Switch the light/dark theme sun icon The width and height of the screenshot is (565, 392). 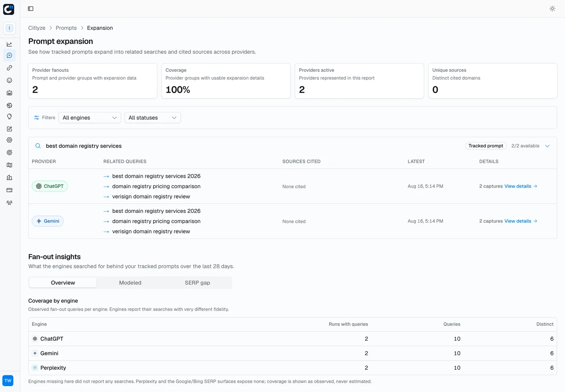[552, 9]
